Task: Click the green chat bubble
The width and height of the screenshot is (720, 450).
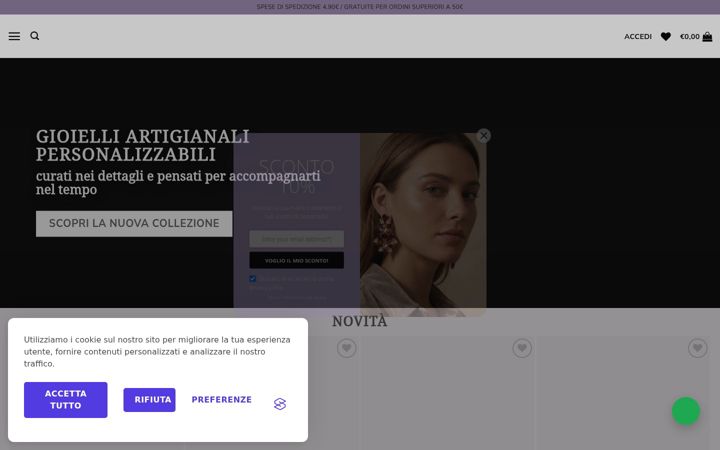Action: coord(686,411)
